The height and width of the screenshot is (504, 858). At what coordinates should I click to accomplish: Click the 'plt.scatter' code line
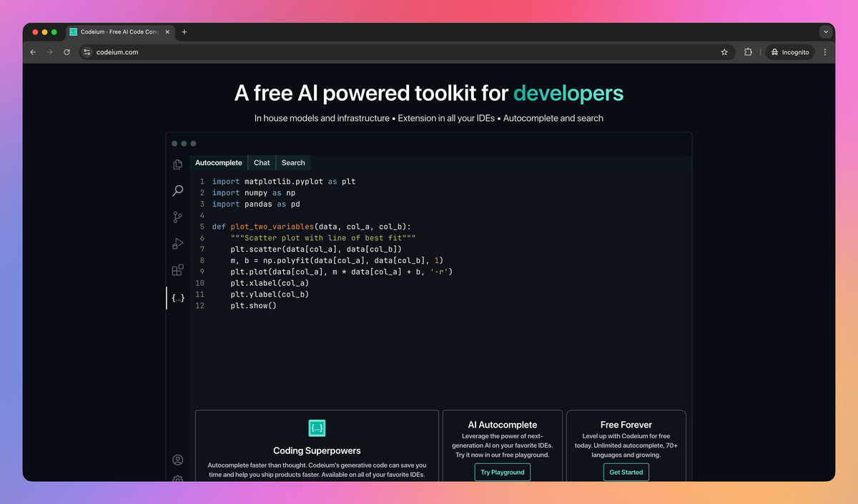point(316,249)
